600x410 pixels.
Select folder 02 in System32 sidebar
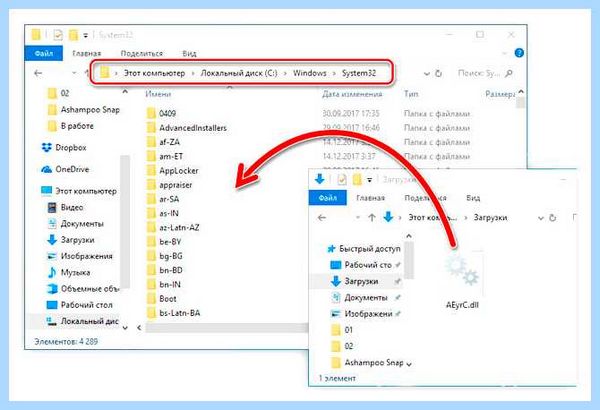pos(59,93)
